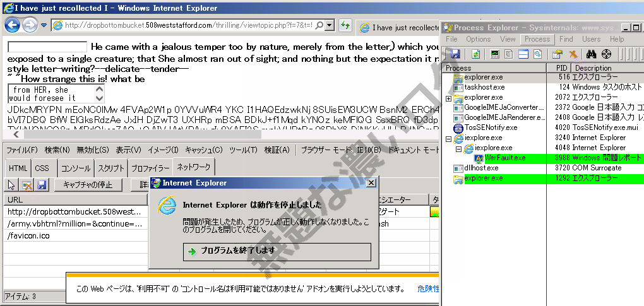The image size is (644, 306).
Task: Click the Process column header
Action: coord(494,68)
